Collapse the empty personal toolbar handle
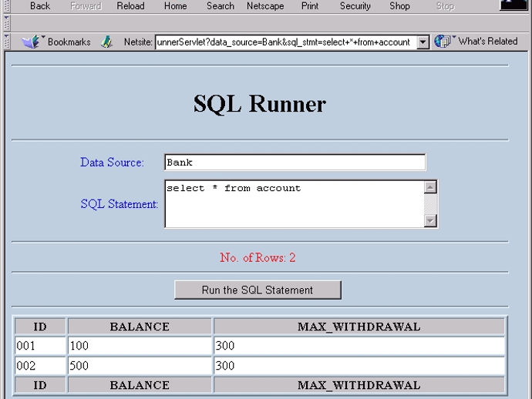The height and width of the screenshot is (399, 532). pos(7,23)
